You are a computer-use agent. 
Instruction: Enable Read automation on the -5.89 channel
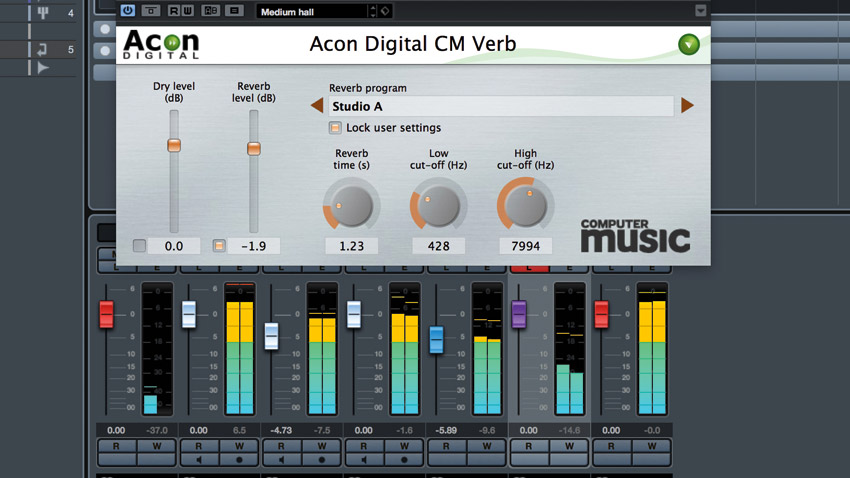446,446
